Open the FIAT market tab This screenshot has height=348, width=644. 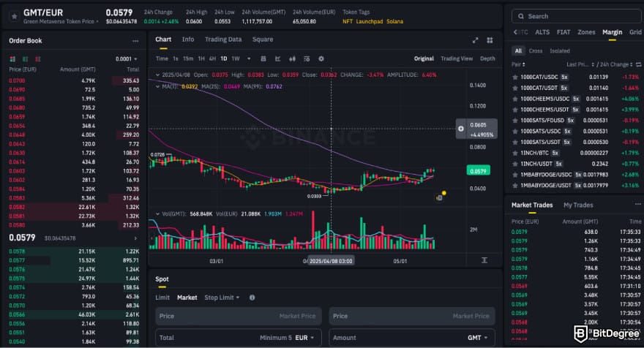(x=563, y=32)
